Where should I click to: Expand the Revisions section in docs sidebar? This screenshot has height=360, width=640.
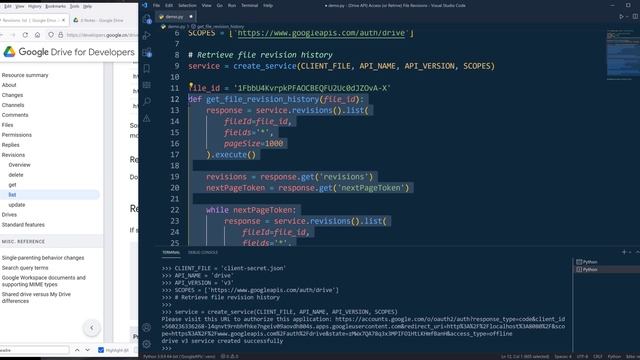[x=13, y=155]
